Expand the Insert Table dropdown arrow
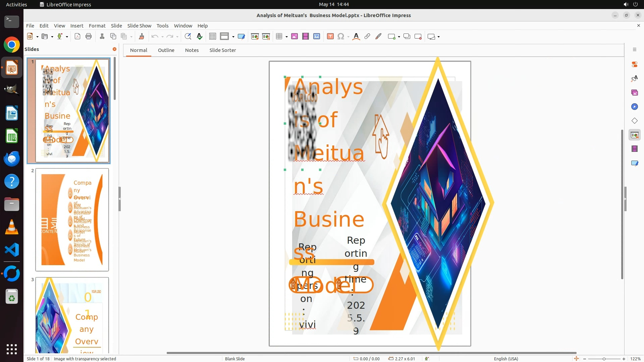The height and width of the screenshot is (362, 644). (287, 37)
